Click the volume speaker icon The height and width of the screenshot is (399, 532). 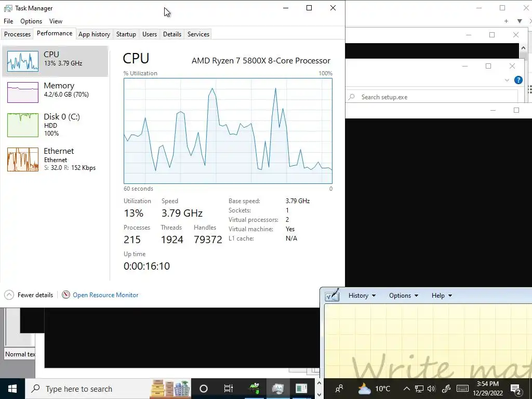pos(431,389)
